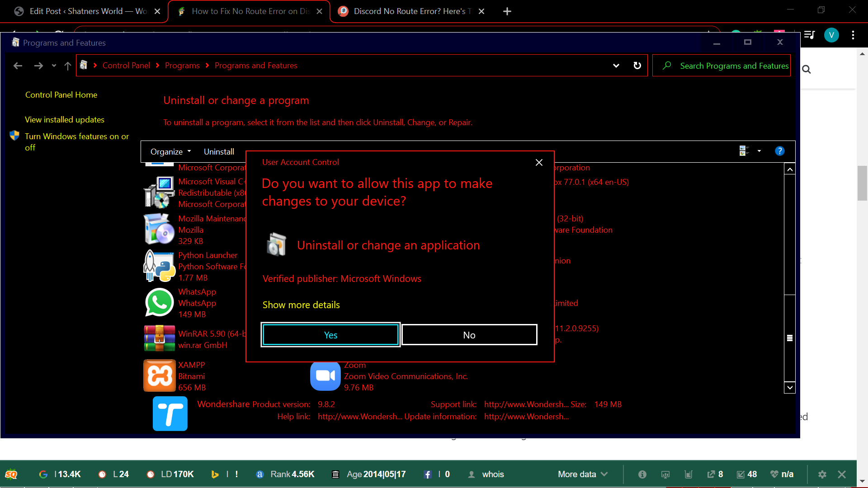The image size is (868, 488).
Task: Open the browser media control icon
Action: pos(809,35)
